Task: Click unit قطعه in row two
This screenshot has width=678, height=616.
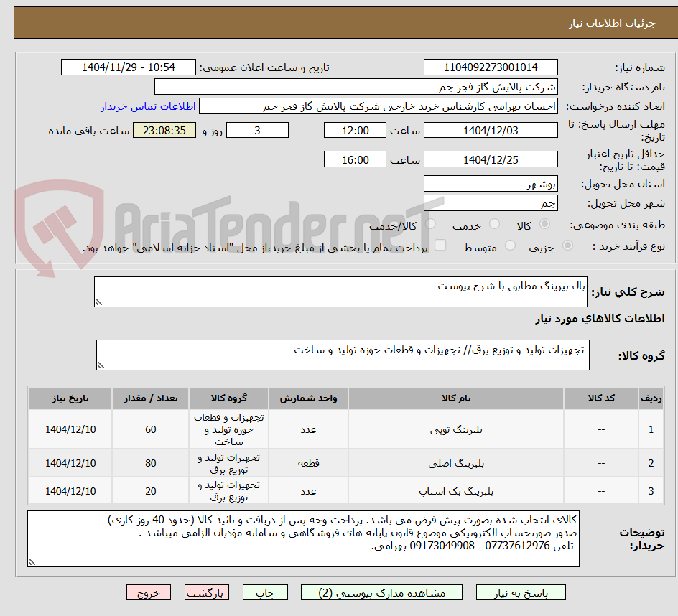Action: click(x=308, y=463)
